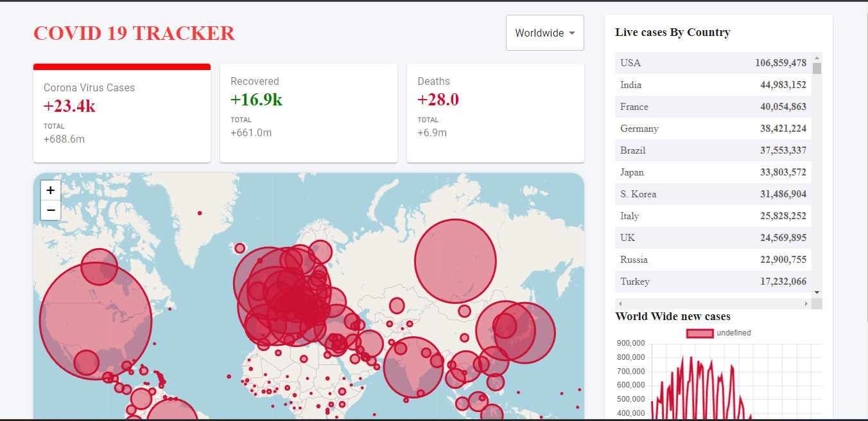868x421 pixels.
Task: Click the "UK" country name
Action: pos(628,238)
